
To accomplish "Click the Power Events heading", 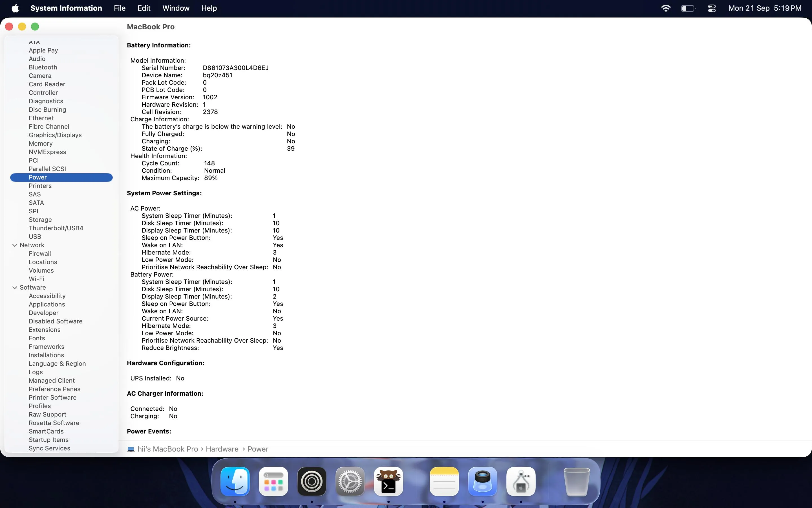I will point(149,432).
